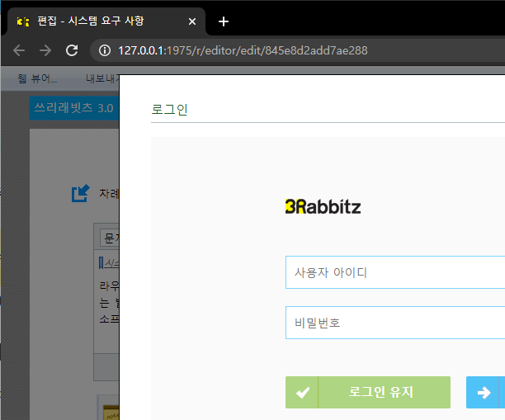
Task: Click the browser forward arrow
Action: coord(45,50)
